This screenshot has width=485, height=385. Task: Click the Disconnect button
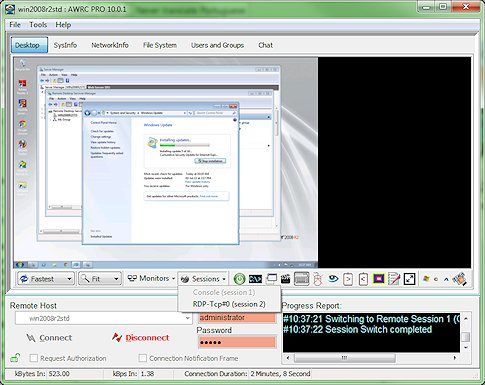click(x=141, y=338)
